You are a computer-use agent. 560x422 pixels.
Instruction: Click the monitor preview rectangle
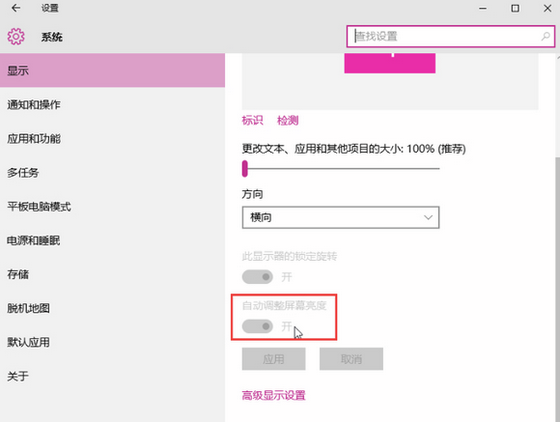pos(390,63)
